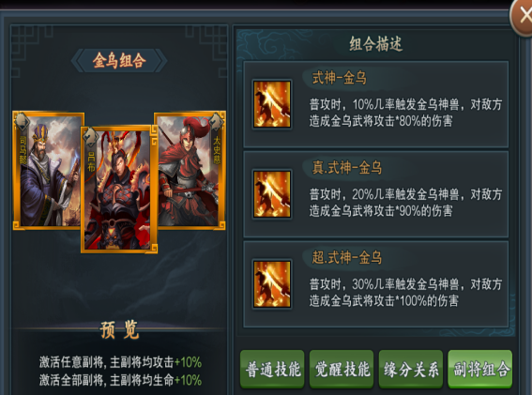Image resolution: width=532 pixels, height=395 pixels.
Task: Select the 太史慈 general card
Action: tap(190, 171)
